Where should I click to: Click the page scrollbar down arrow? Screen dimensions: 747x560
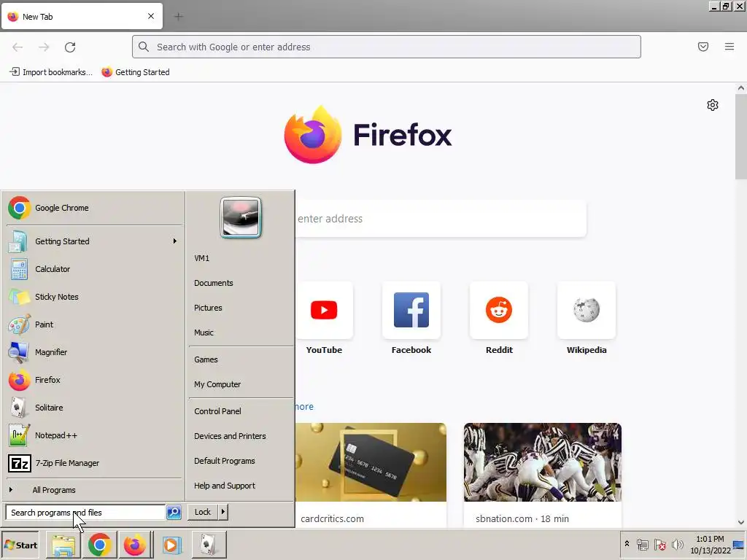pyautogui.click(x=741, y=522)
